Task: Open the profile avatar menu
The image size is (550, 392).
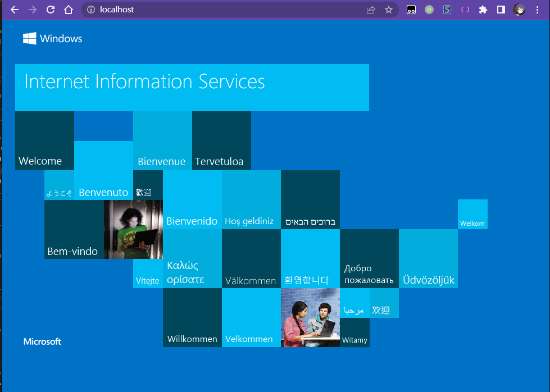Action: pyautogui.click(x=519, y=10)
